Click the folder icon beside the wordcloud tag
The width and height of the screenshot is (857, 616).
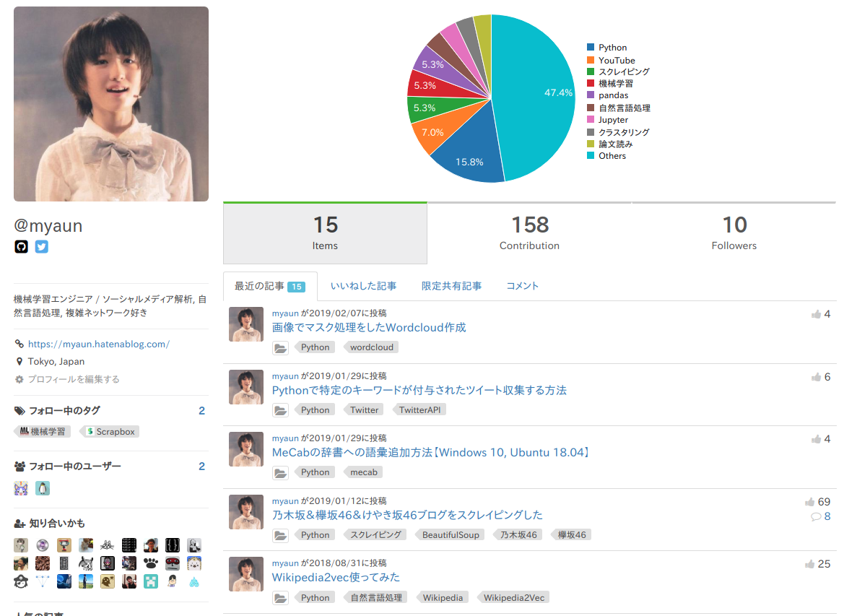click(280, 347)
